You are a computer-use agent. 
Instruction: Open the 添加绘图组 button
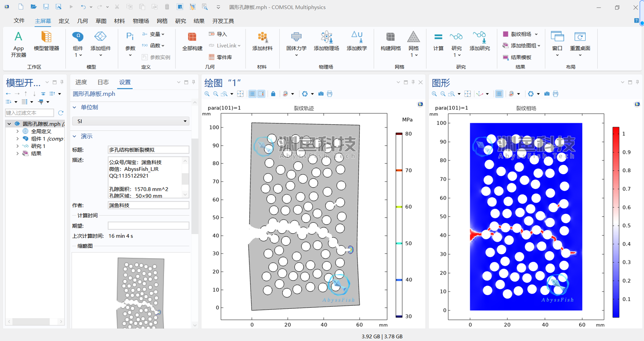click(x=521, y=45)
